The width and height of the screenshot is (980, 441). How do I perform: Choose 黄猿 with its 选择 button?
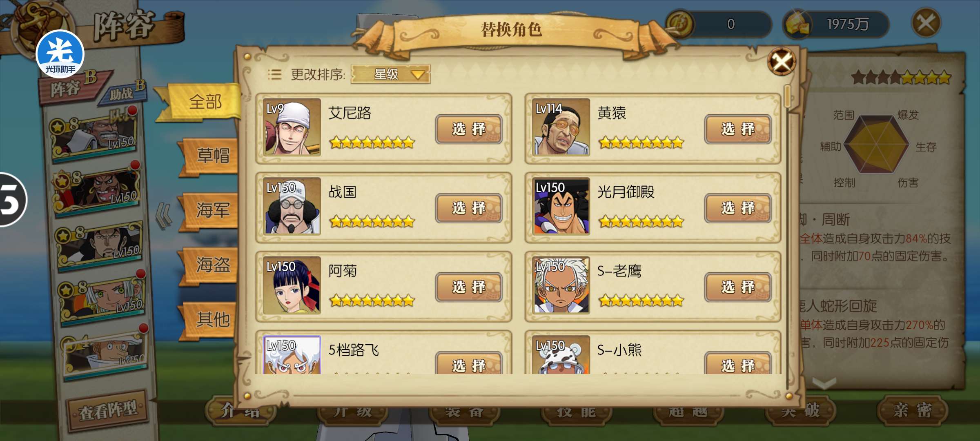coord(737,129)
